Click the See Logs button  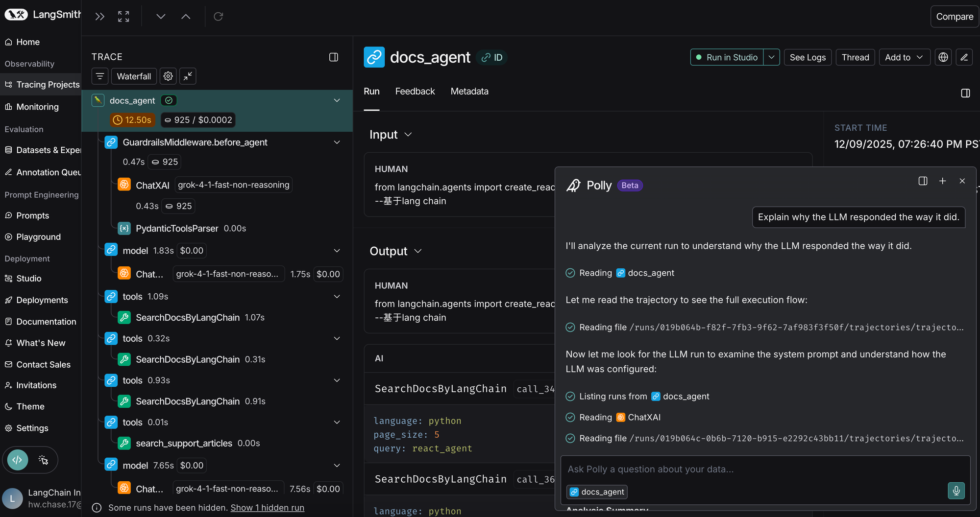(808, 57)
